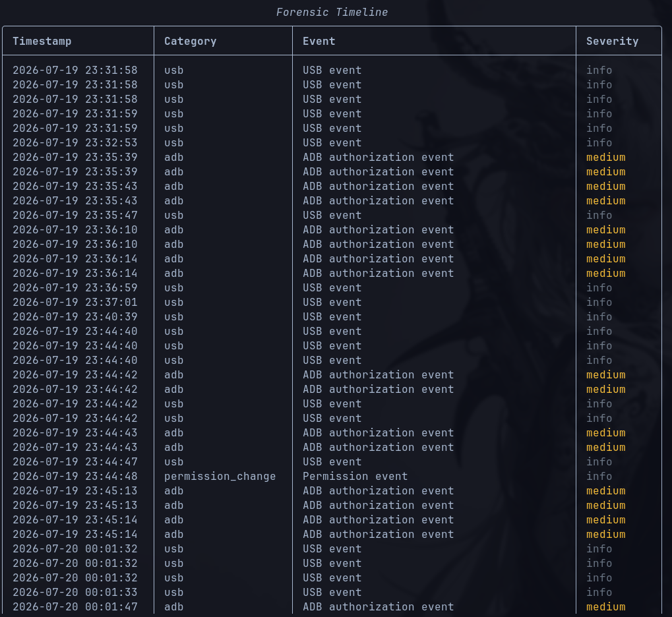
Task: Select timestamp 2026-07-19 23:35:47
Action: click(75, 215)
